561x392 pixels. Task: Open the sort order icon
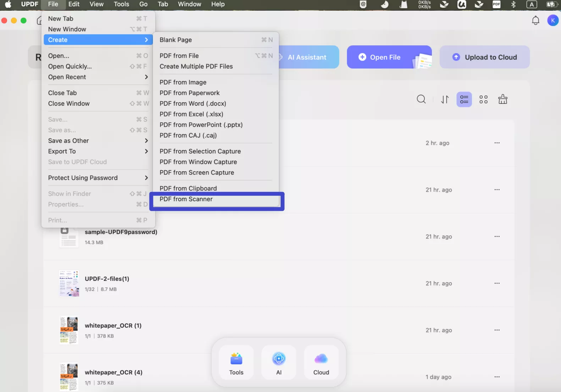coord(445,100)
